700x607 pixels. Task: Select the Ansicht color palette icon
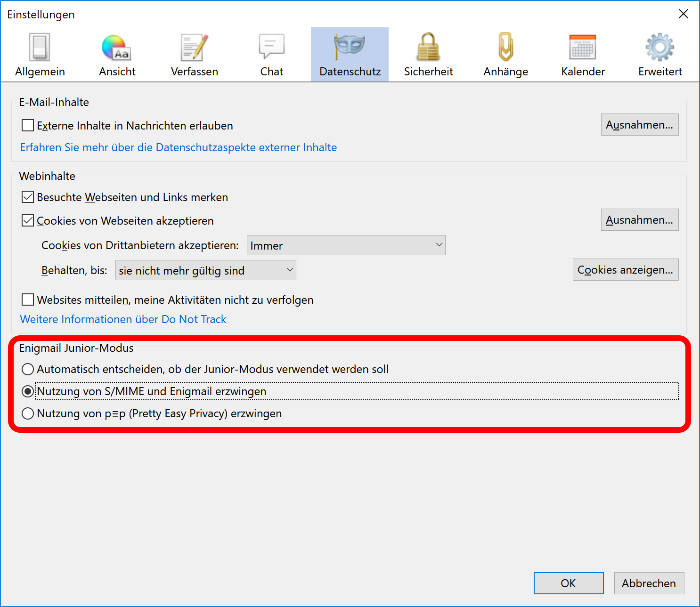point(117,48)
